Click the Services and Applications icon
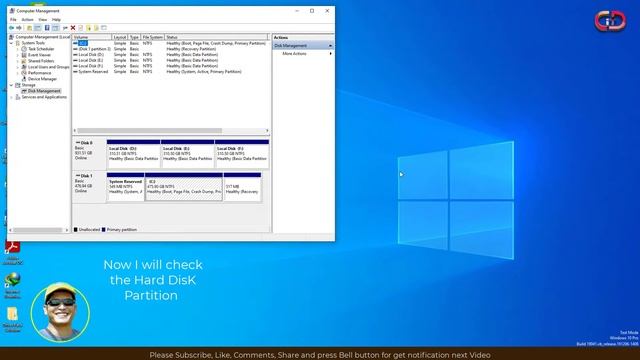This screenshot has height=360, width=640. (x=18, y=97)
